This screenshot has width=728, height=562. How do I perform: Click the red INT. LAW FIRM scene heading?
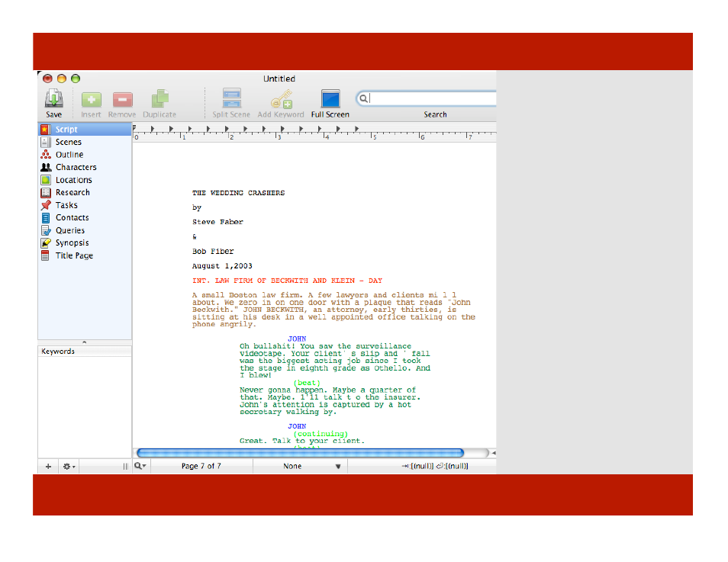288,281
